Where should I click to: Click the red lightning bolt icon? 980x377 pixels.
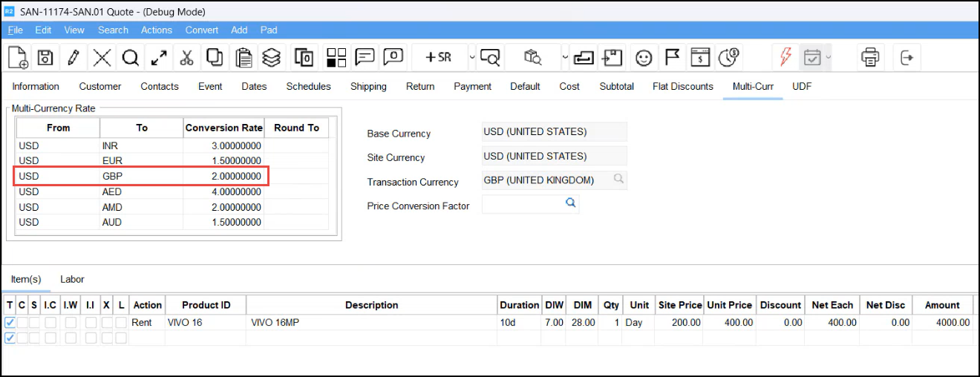click(x=785, y=57)
